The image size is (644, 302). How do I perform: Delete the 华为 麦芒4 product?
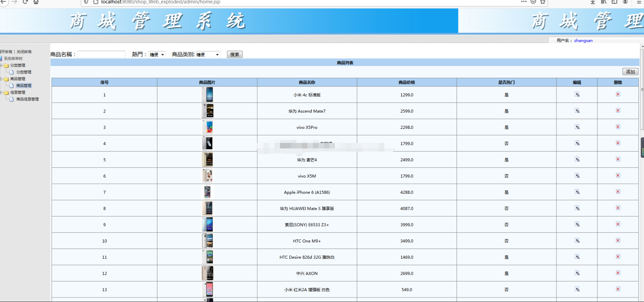[x=618, y=159]
